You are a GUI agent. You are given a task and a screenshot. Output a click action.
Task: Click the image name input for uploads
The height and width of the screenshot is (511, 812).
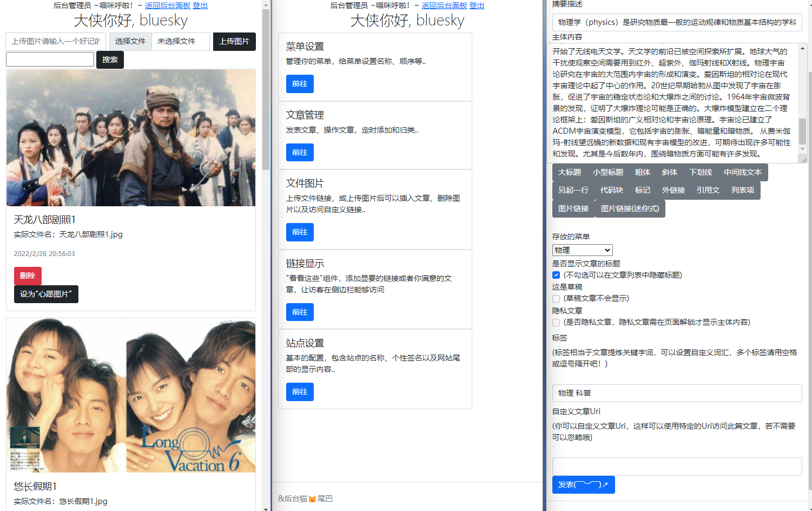point(56,42)
